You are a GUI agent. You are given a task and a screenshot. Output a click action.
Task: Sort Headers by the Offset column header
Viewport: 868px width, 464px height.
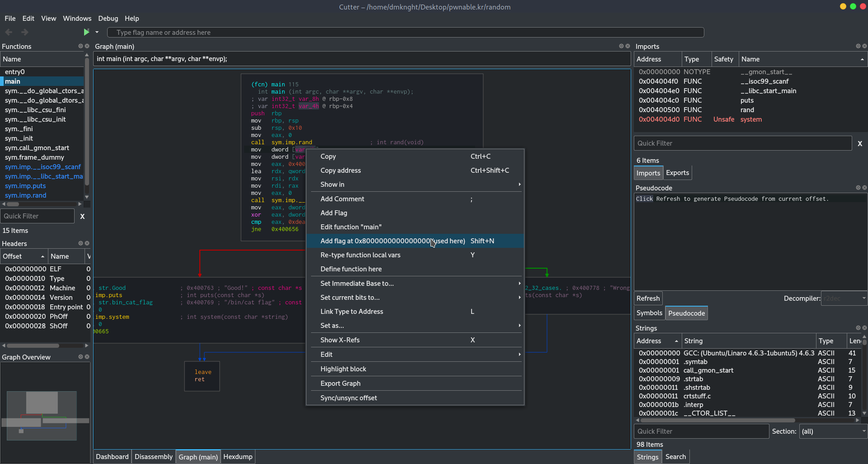click(x=24, y=256)
